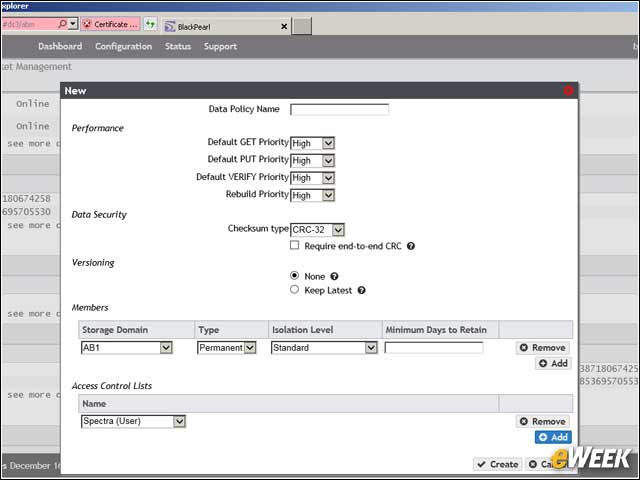This screenshot has height=480, width=640.
Task: Select the Keep Latest versioning option
Action: pos(294,289)
